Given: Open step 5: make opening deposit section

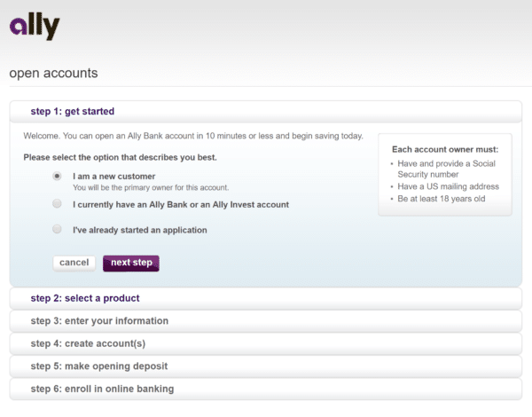Looking at the screenshot, I should click(x=266, y=366).
